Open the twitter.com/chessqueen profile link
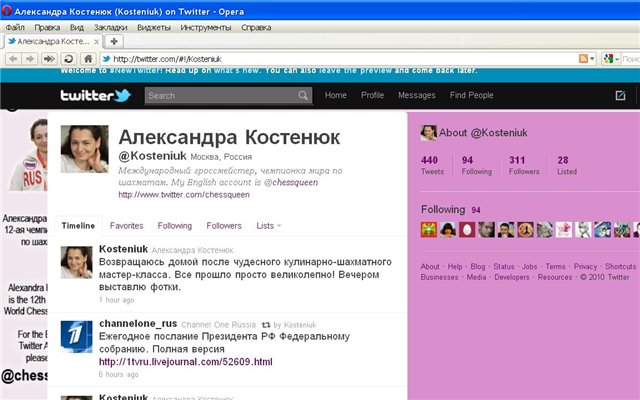This screenshot has width=640, height=400. tap(180, 195)
